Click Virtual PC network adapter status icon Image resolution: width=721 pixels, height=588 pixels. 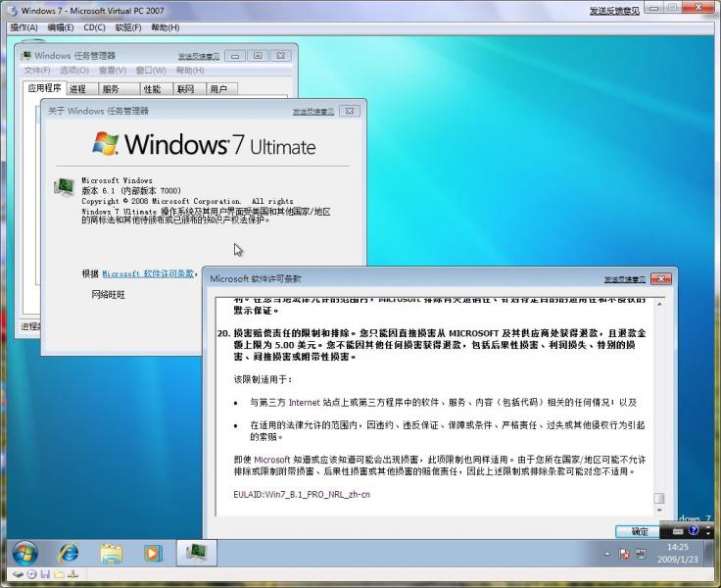[x=73, y=574]
